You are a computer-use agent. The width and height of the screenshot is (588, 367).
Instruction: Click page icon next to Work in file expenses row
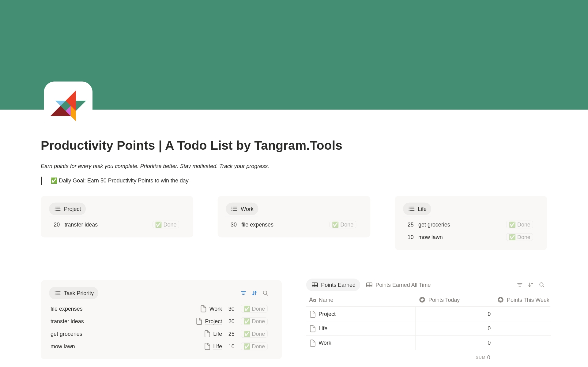click(x=203, y=309)
